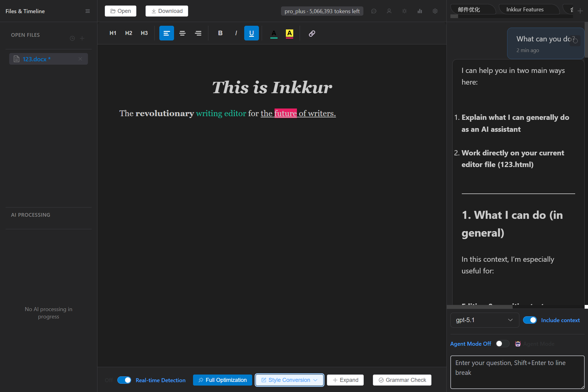
Task: Click the user profile icon
Action: 389,11
